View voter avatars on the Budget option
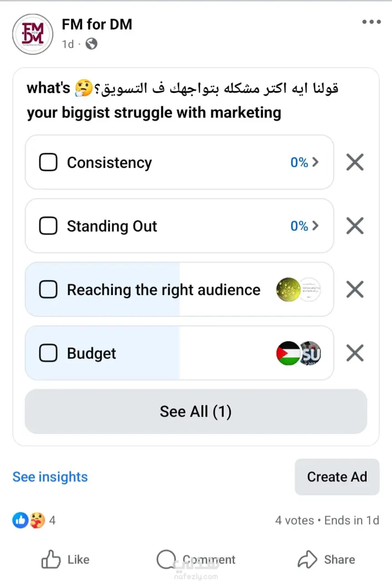This screenshot has height=581, width=392. pos(299,353)
